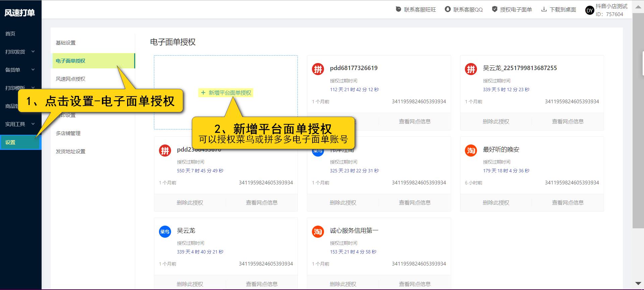
Task: Click the QQ customer service icon
Action: 447,9
